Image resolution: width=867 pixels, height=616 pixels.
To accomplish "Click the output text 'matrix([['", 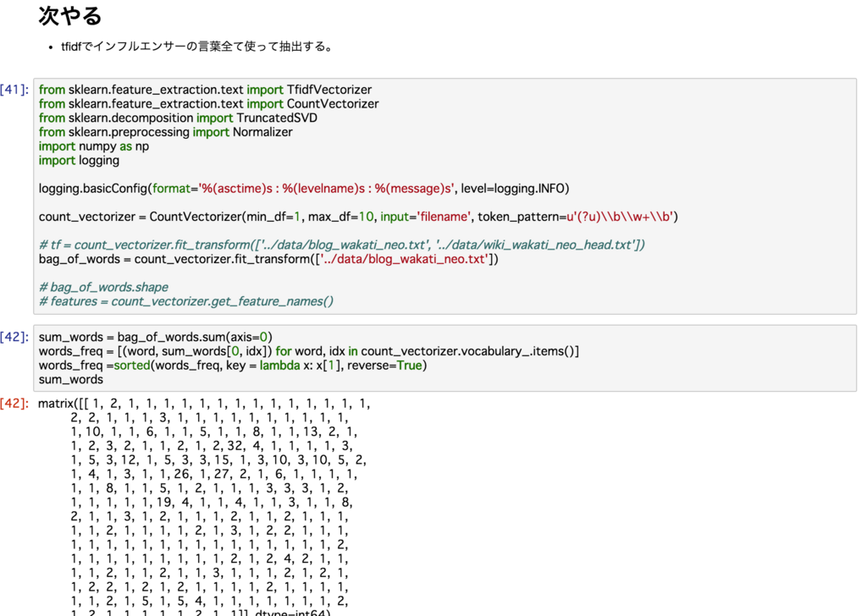I will click(x=63, y=404).
